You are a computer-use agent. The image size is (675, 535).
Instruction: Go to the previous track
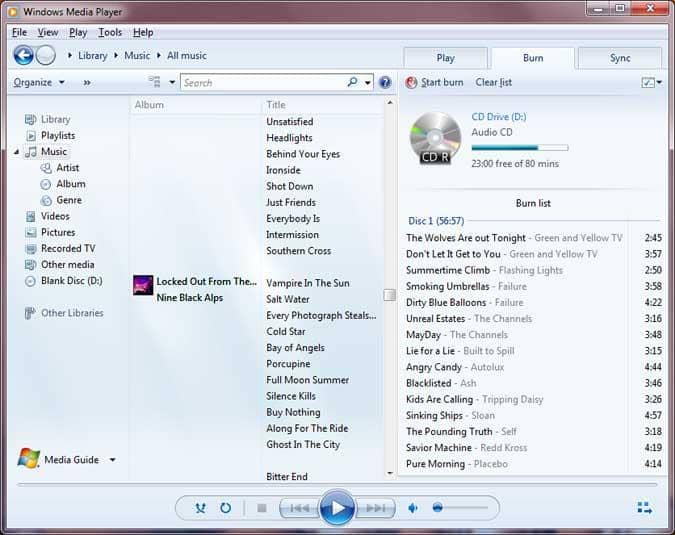pyautogui.click(x=299, y=508)
